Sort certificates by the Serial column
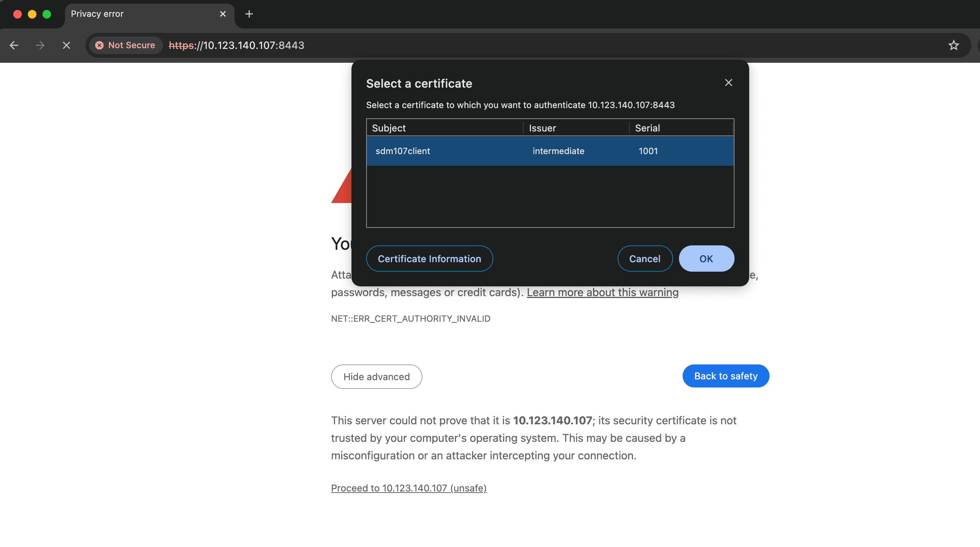This screenshot has height=547, width=980. [647, 128]
